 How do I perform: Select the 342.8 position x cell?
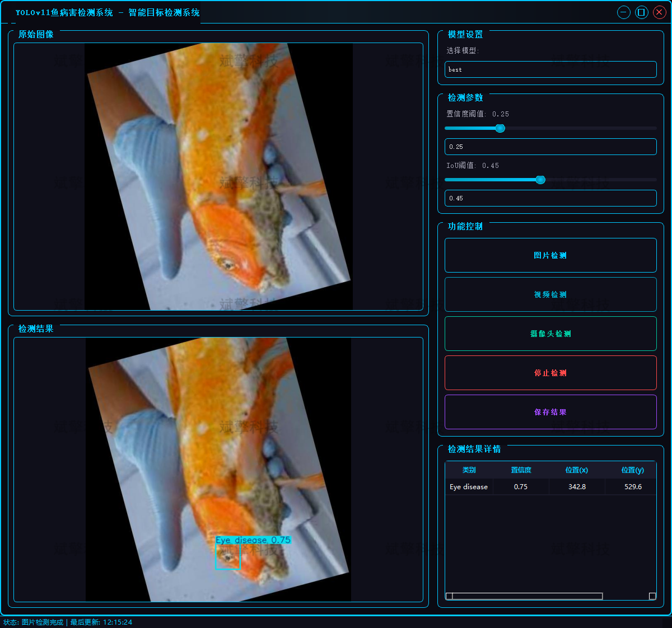point(577,487)
